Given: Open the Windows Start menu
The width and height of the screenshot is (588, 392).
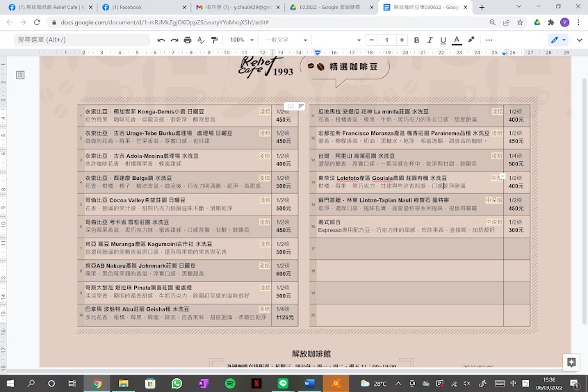Looking at the screenshot, I should pyautogui.click(x=10, y=384).
